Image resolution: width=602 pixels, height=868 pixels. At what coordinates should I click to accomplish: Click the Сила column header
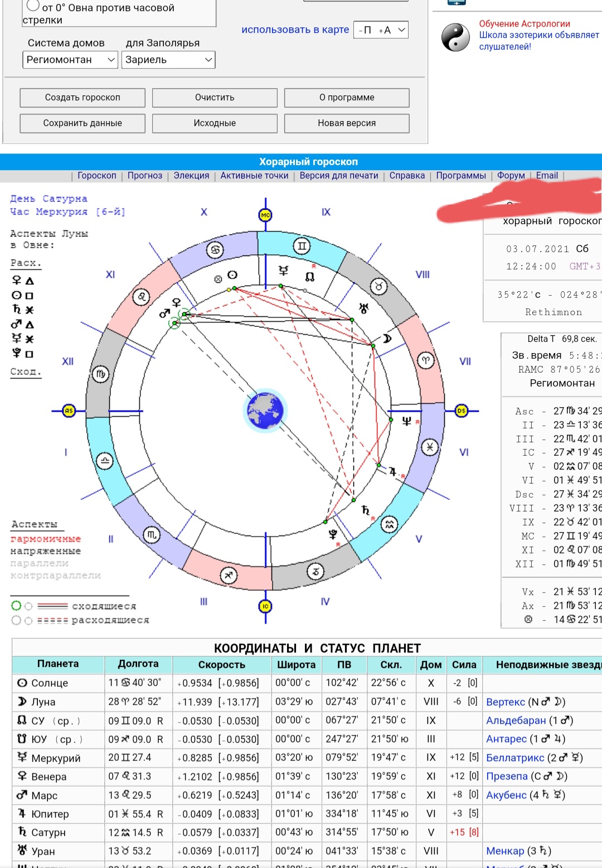tap(464, 664)
